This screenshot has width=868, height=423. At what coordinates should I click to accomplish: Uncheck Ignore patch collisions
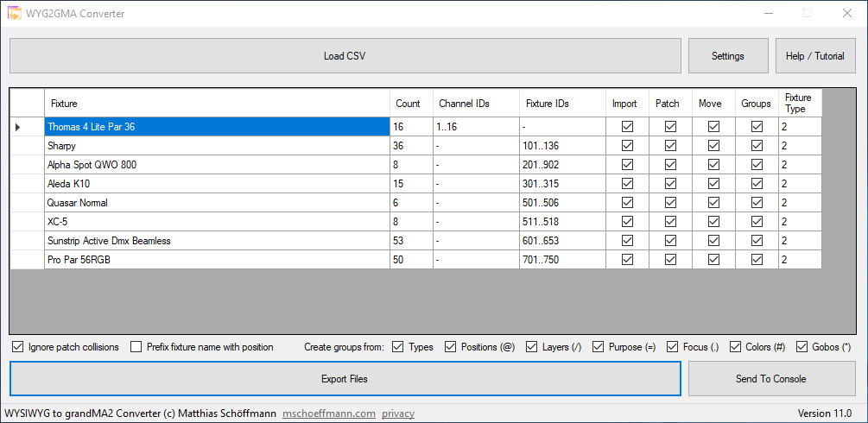pyautogui.click(x=18, y=347)
